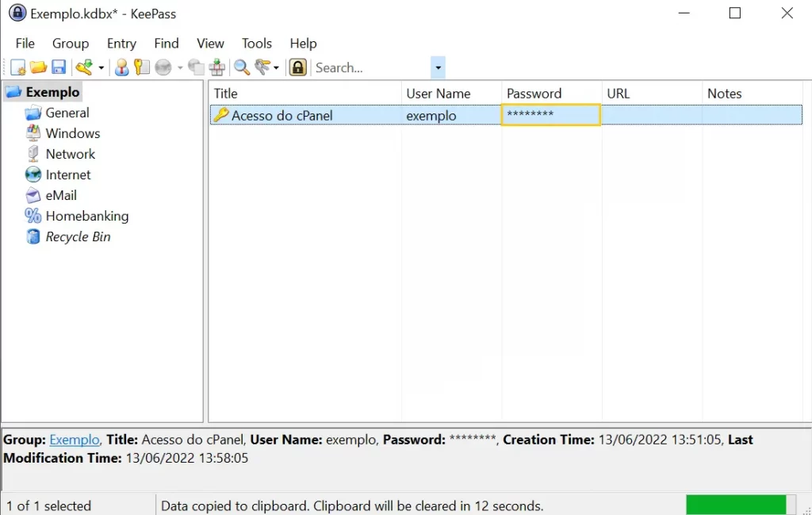The height and width of the screenshot is (515, 812).
Task: Click the key icon of Acesso do cPanel
Action: coord(221,114)
